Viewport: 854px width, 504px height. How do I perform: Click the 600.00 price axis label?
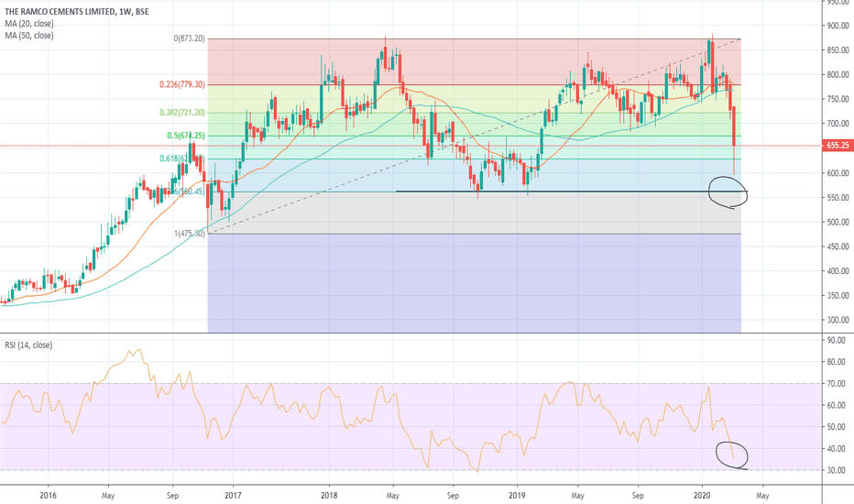click(838, 173)
